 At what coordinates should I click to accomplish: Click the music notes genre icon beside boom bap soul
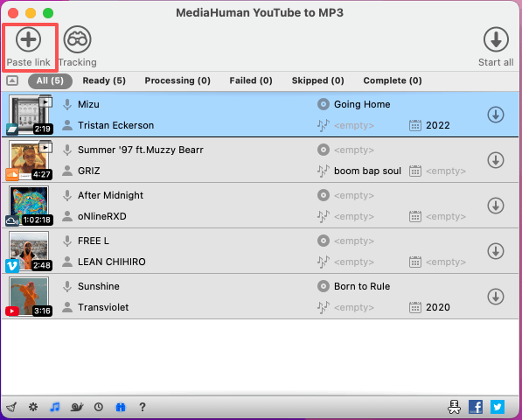[x=323, y=171]
